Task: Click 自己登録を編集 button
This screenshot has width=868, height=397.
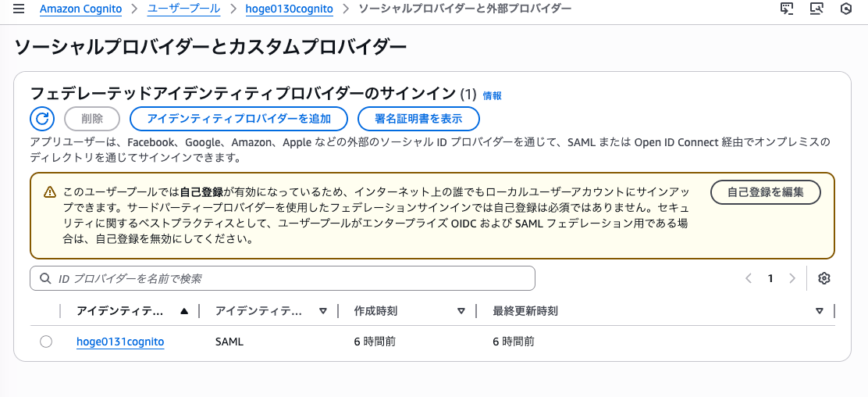Action: 765,191
